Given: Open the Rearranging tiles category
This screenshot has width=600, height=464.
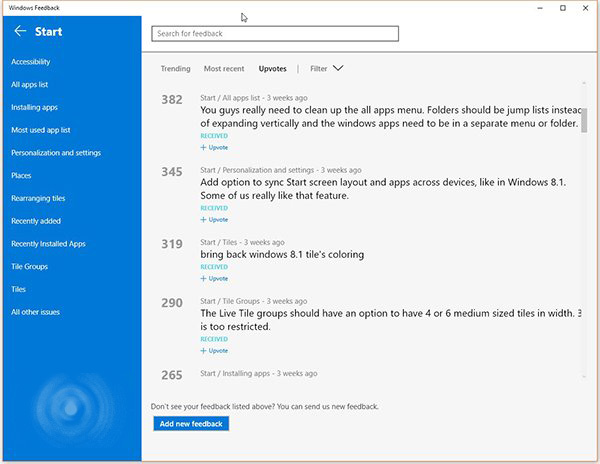Looking at the screenshot, I should pos(38,198).
